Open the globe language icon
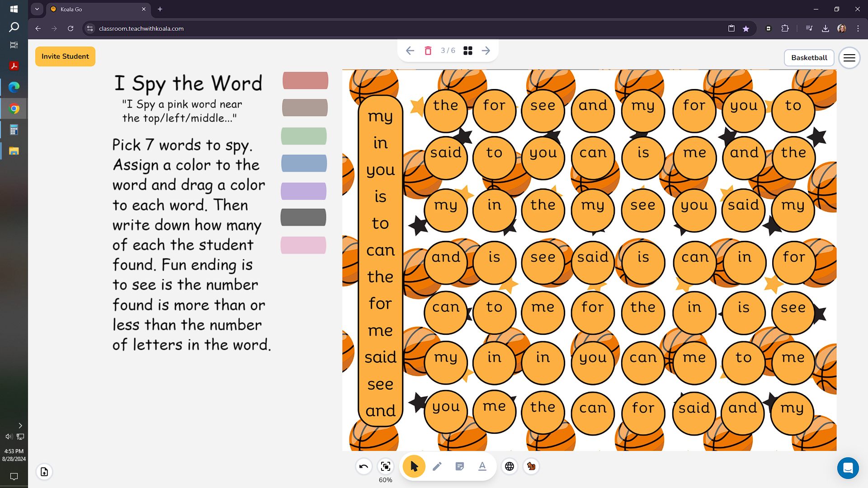The width and height of the screenshot is (868, 488). point(510,466)
